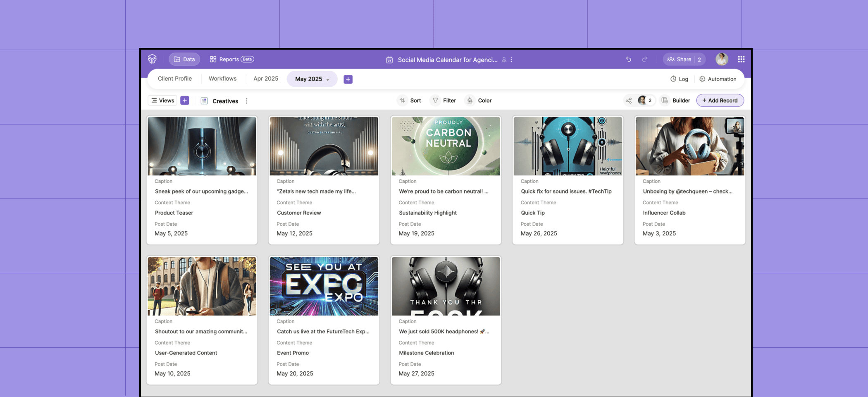This screenshot has height=397, width=868.
Task: Open the User-Generated Content card image
Action: tap(202, 286)
